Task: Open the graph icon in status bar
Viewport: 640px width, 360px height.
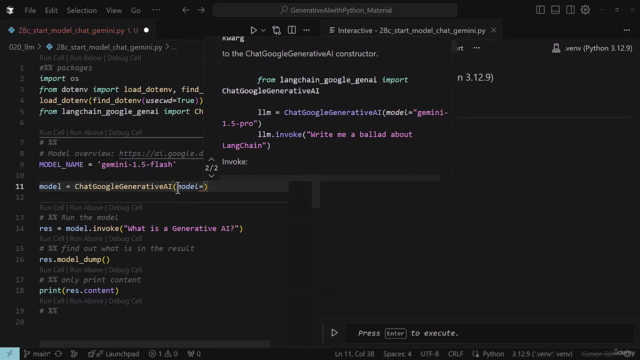Action: 74,354
